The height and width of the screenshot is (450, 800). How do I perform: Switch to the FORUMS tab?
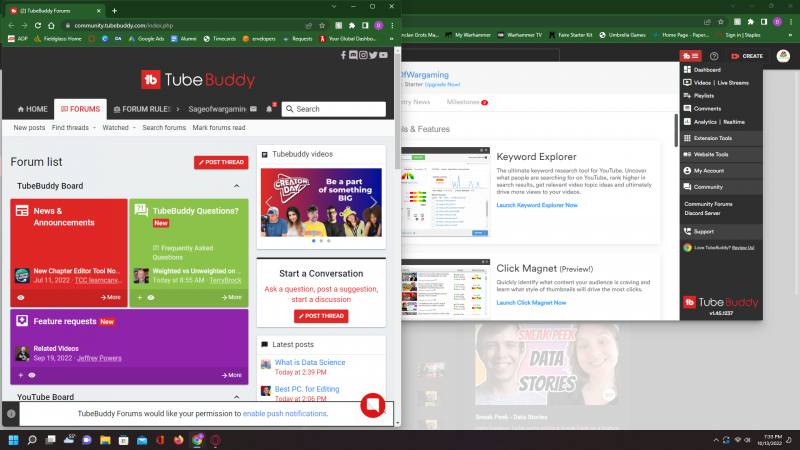80,109
